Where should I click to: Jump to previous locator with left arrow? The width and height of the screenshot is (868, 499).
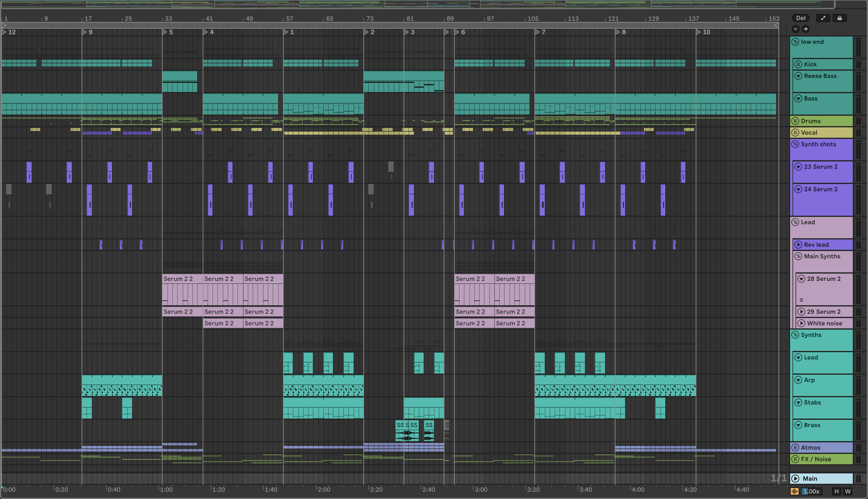tap(796, 29)
